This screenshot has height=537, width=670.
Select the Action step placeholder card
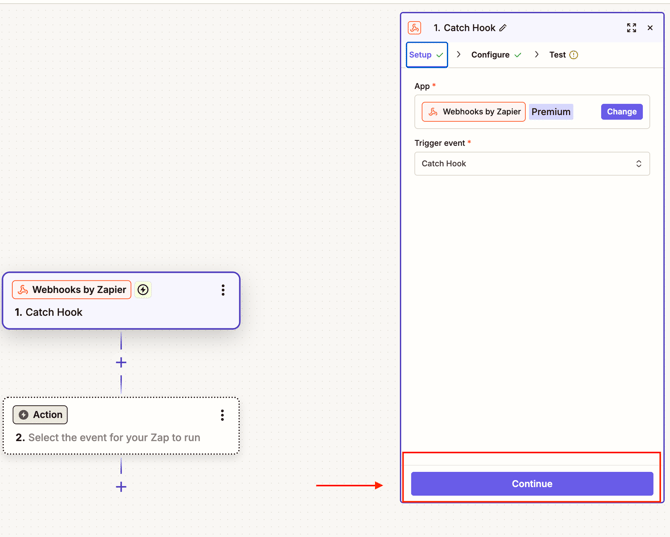coord(121,426)
